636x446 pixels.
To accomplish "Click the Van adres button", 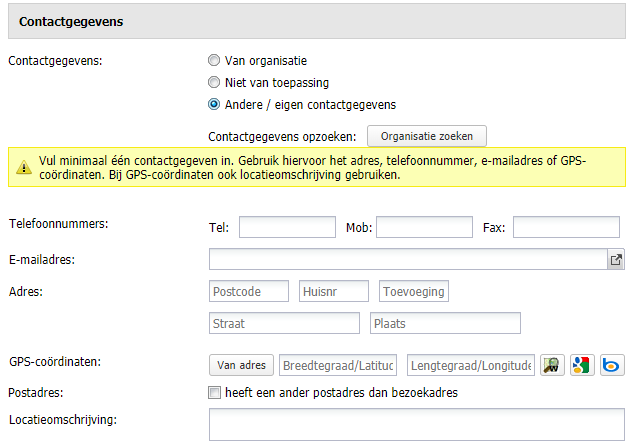I will tap(241, 365).
